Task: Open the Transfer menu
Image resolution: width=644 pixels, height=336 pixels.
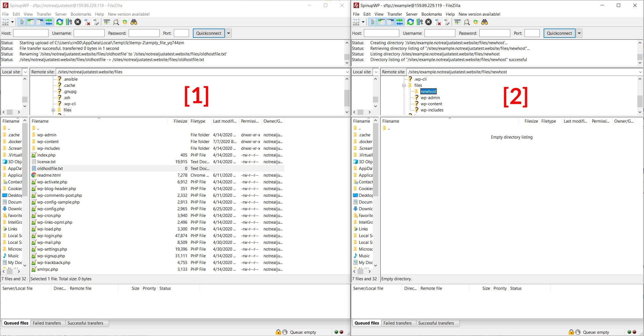Action: (44, 14)
